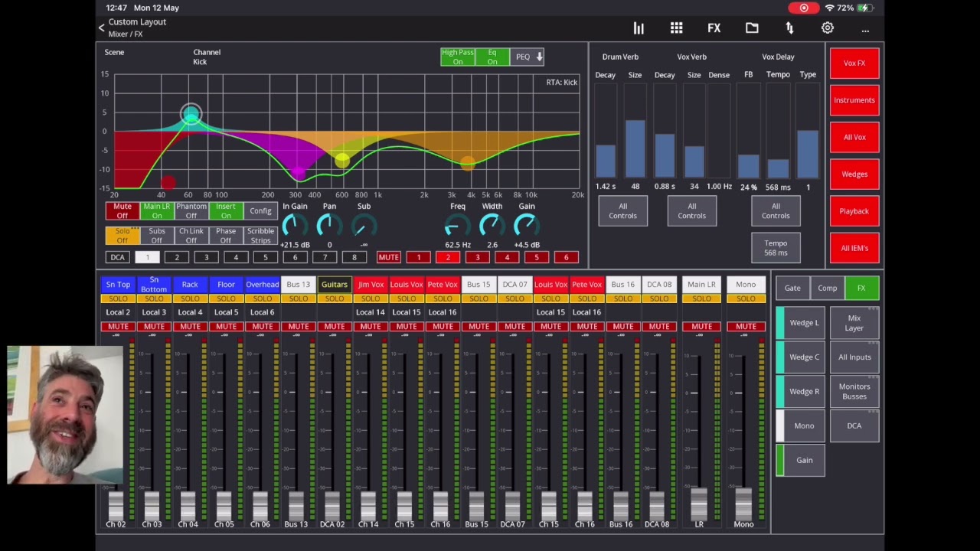Switch to the Comp tab
Viewport: 980px width, 551px height.
pos(828,289)
